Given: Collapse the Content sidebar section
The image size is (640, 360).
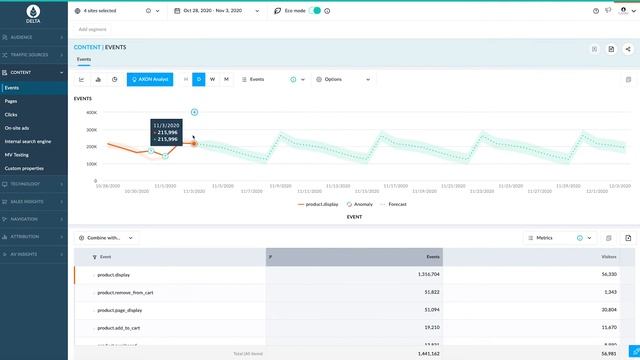Looking at the screenshot, I should 34,72.
